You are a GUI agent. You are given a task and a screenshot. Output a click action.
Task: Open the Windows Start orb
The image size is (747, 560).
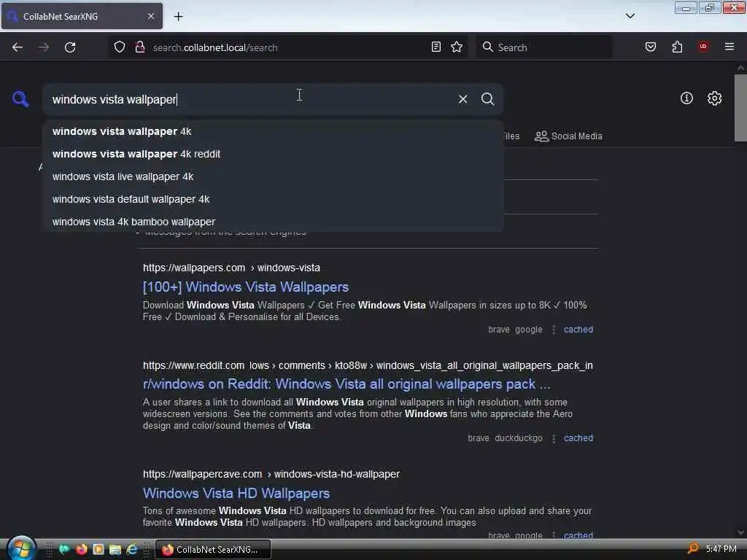coord(21,548)
